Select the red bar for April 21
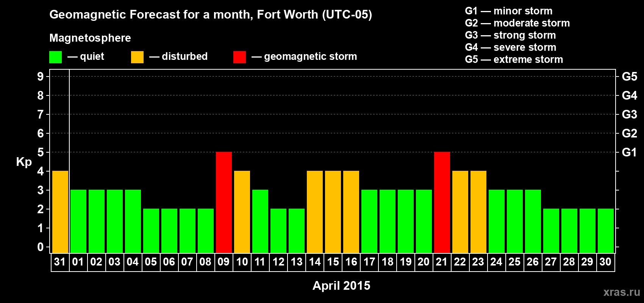This screenshot has width=644, height=303. 442,202
